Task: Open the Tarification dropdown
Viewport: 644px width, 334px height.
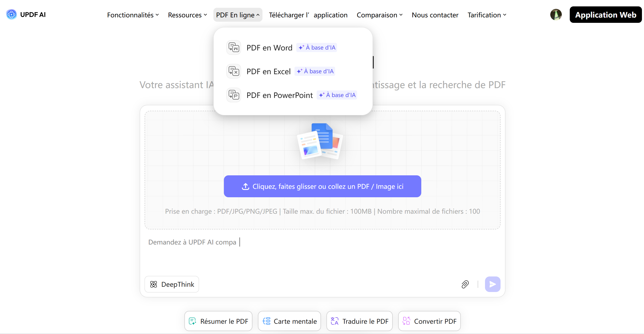Action: pyautogui.click(x=486, y=15)
